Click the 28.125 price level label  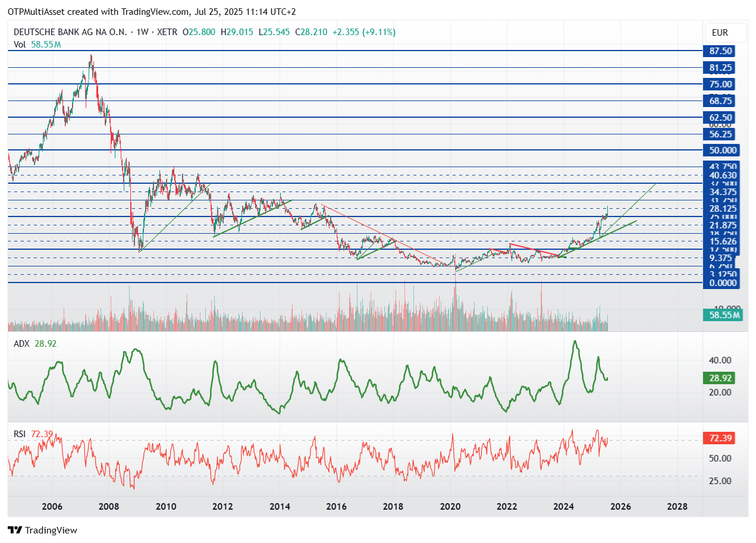[721, 209]
